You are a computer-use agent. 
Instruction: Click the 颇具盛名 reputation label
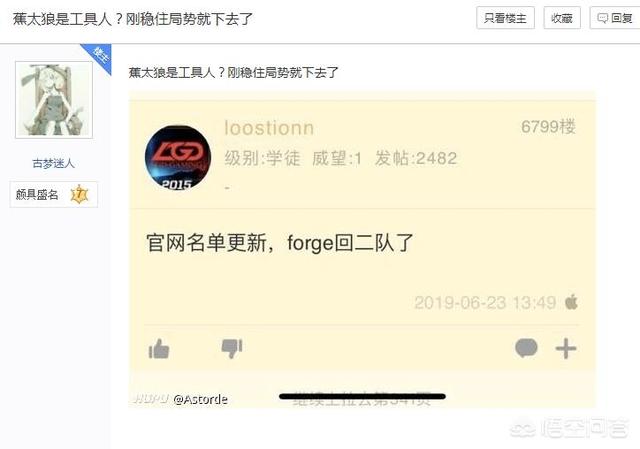[37, 195]
